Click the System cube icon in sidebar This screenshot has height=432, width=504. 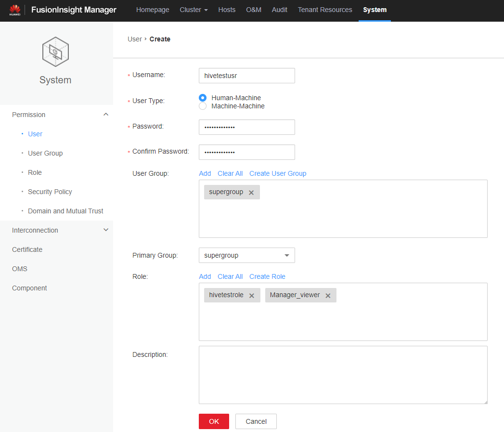pos(55,52)
